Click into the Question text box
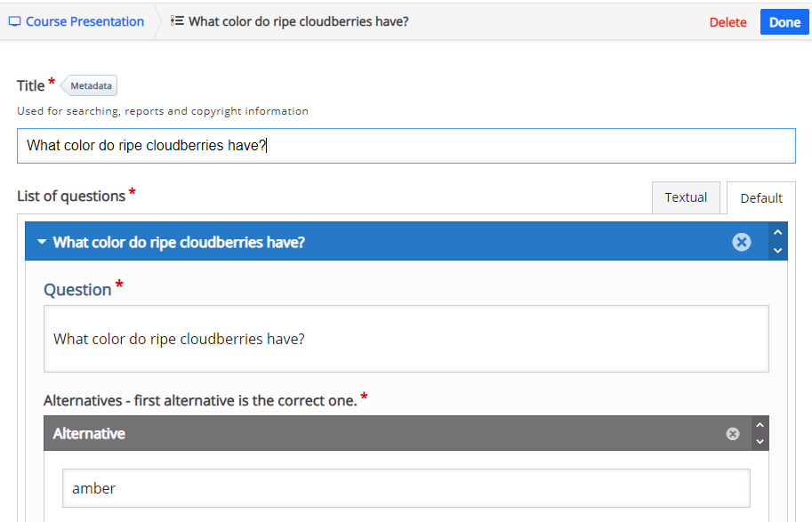This screenshot has width=812, height=522. pyautogui.click(x=406, y=339)
